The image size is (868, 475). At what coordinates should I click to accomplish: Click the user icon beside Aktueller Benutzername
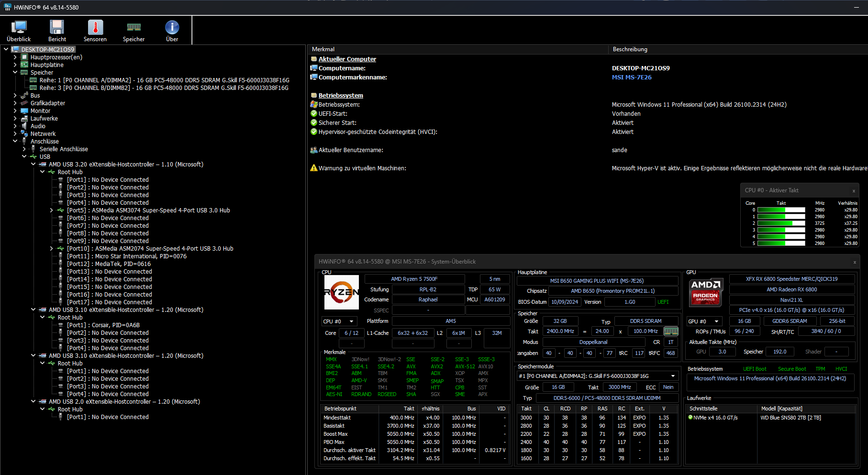[314, 150]
